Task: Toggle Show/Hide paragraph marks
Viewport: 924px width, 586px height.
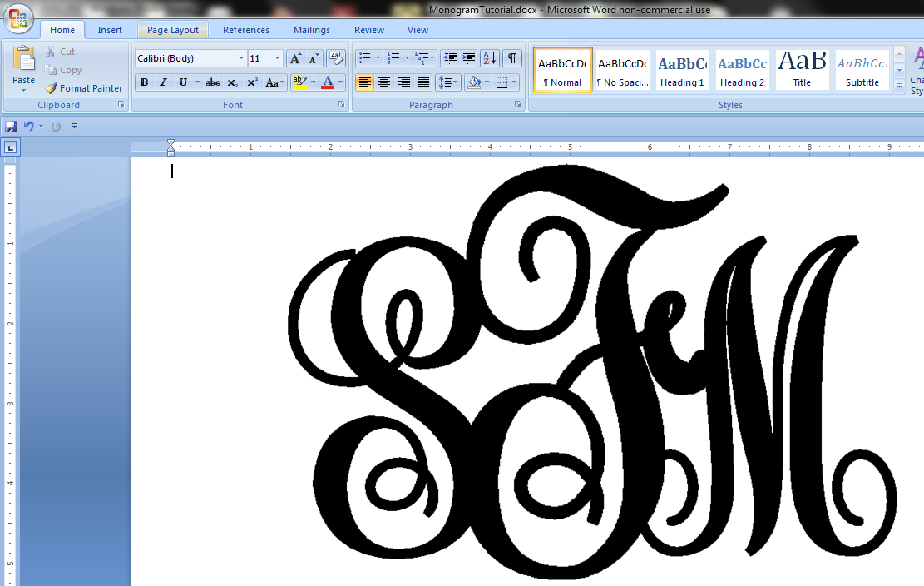Action: pos(512,57)
